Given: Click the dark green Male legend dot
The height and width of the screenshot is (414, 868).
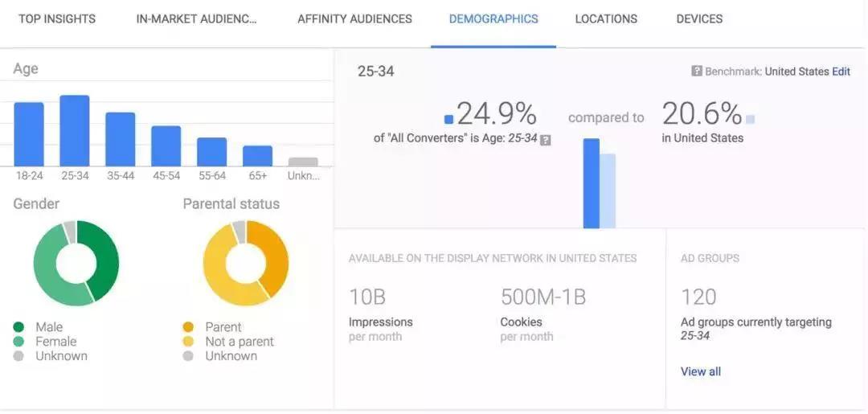Looking at the screenshot, I should [18, 327].
